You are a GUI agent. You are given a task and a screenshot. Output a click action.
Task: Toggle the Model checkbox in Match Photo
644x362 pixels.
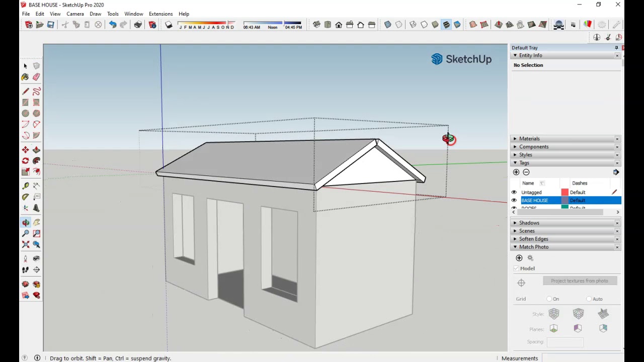[x=516, y=268]
